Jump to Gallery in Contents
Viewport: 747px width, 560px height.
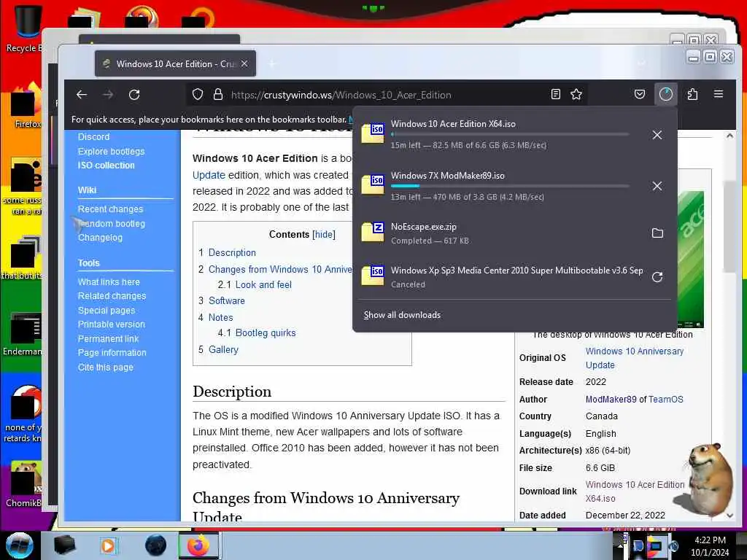223,349
